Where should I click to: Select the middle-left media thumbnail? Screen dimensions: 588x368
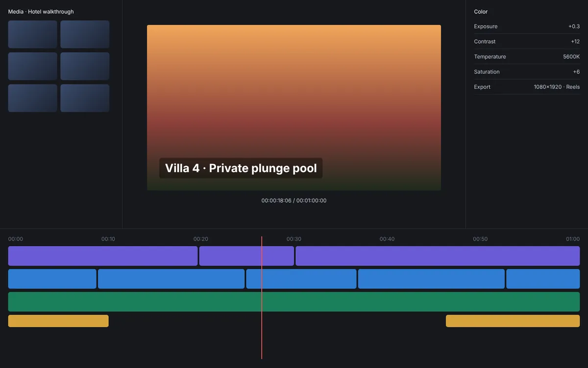(33, 66)
